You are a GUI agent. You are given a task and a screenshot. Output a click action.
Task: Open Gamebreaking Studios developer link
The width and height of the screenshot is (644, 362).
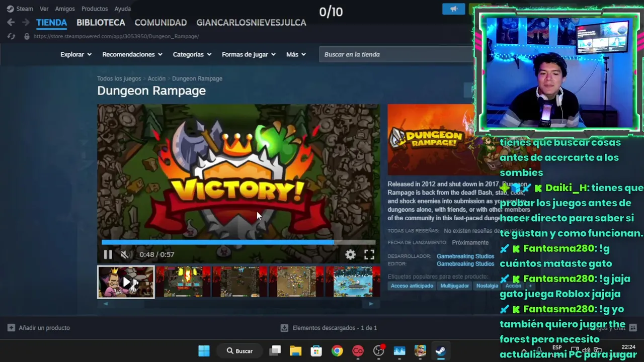(x=465, y=256)
